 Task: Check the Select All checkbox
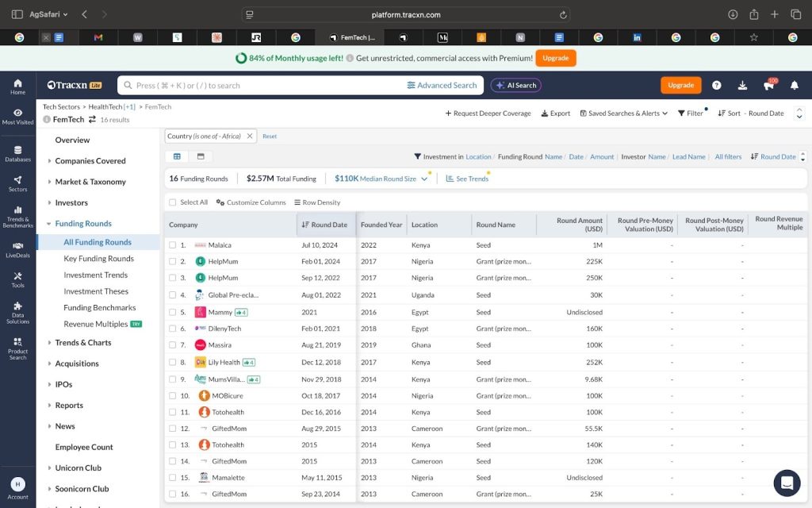tap(173, 202)
